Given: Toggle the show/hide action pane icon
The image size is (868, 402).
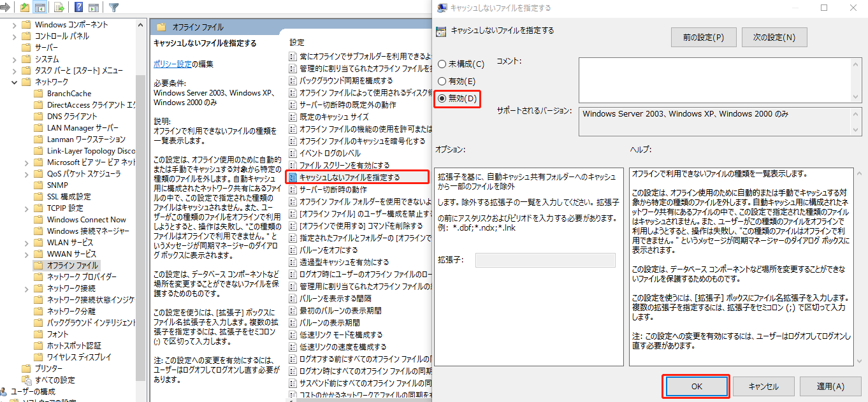Looking at the screenshot, I should pyautogui.click(x=92, y=8).
